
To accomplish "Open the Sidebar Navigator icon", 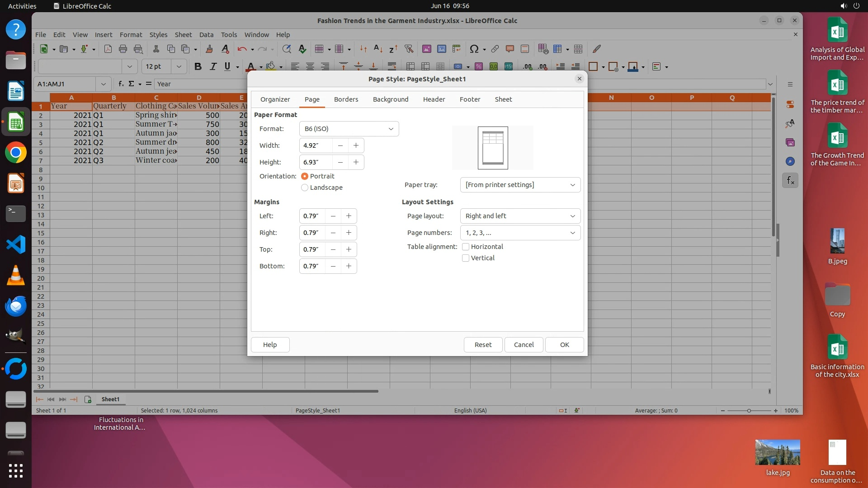I will point(790,161).
